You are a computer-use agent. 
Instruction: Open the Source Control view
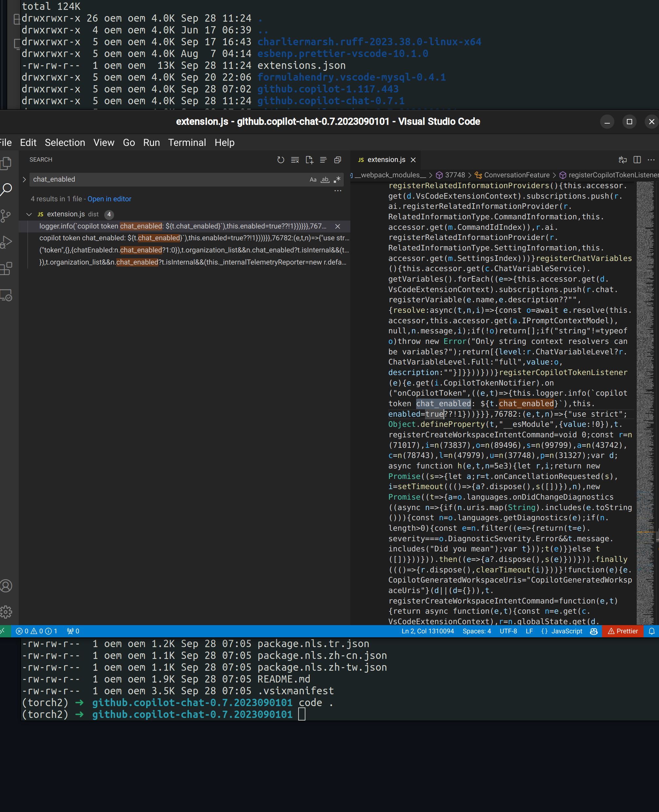6,216
